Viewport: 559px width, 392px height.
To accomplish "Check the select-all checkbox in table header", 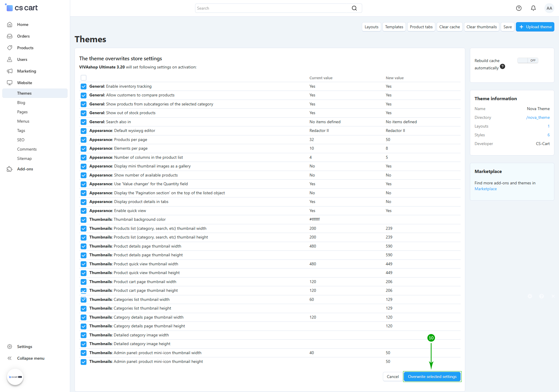I will tap(84, 78).
